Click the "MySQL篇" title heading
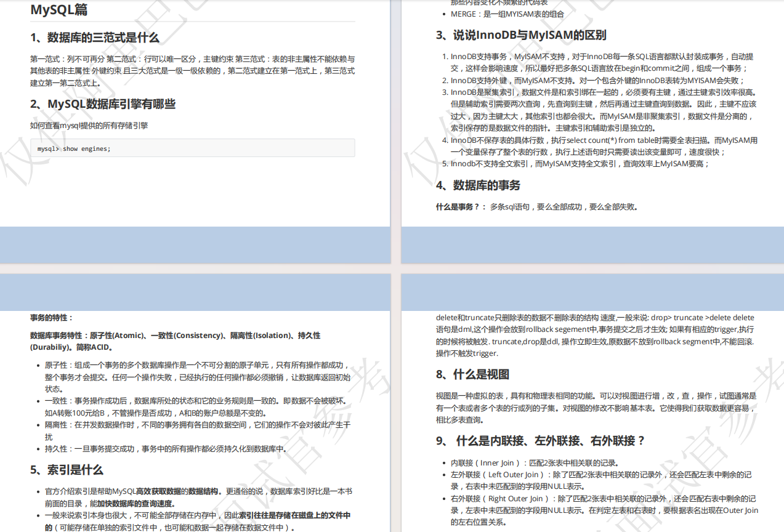Viewport: 784px width, 532px height. (x=59, y=10)
